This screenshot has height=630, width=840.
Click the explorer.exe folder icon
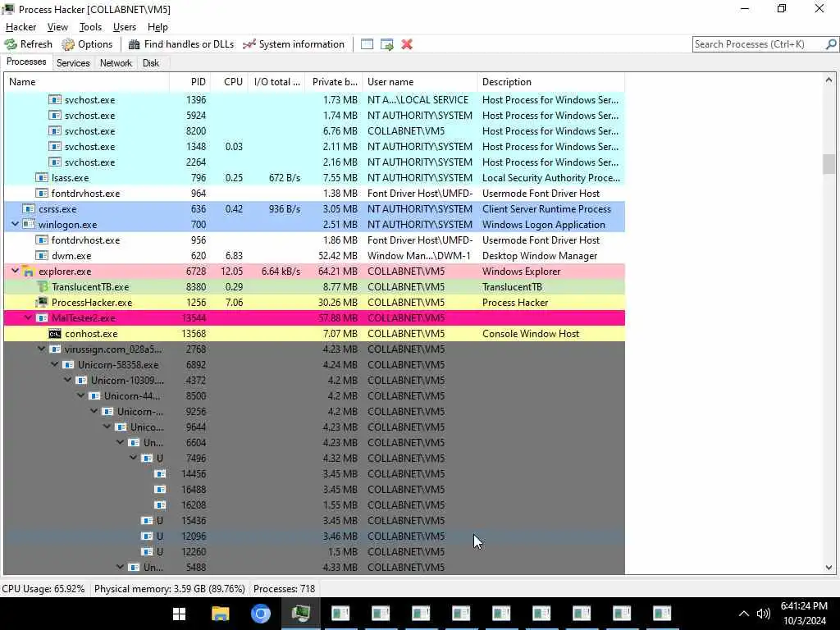point(29,272)
